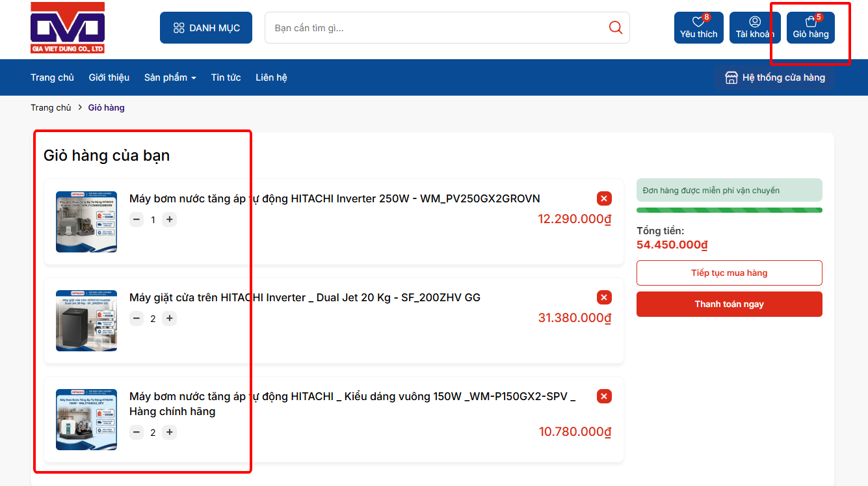
Task: Click the 'Giỏ hàng của bạn' heading
Action: 107,155
